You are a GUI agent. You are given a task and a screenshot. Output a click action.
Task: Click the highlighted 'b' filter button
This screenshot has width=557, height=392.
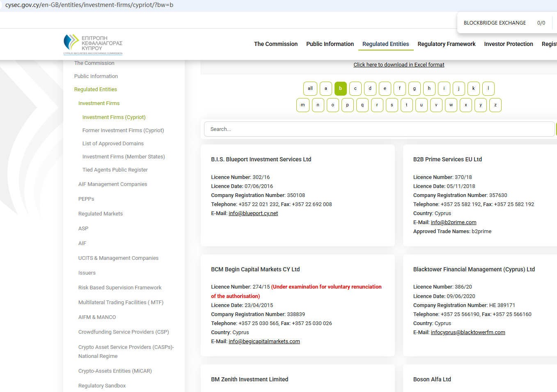340,89
